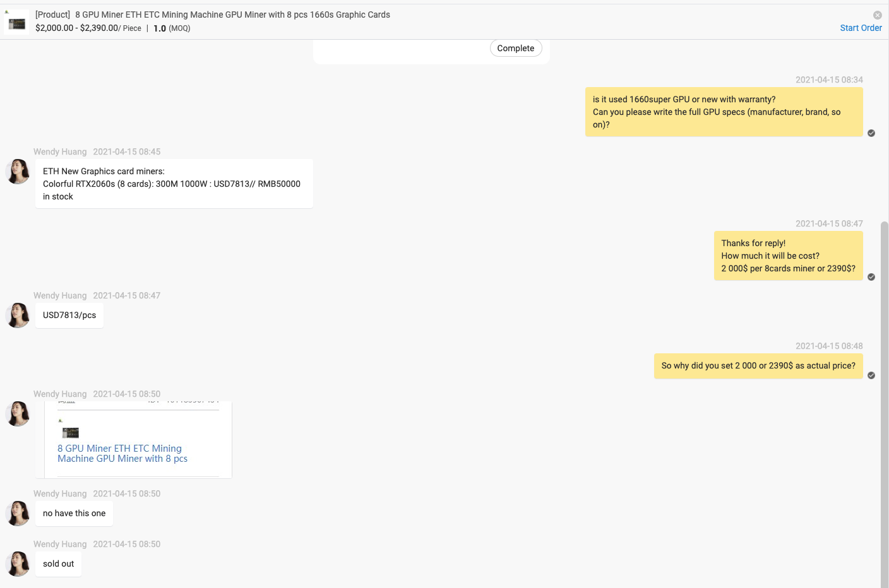Click Wendy Huang avatar beside 'no have this one'
This screenshot has height=588, width=889.
tap(18, 514)
